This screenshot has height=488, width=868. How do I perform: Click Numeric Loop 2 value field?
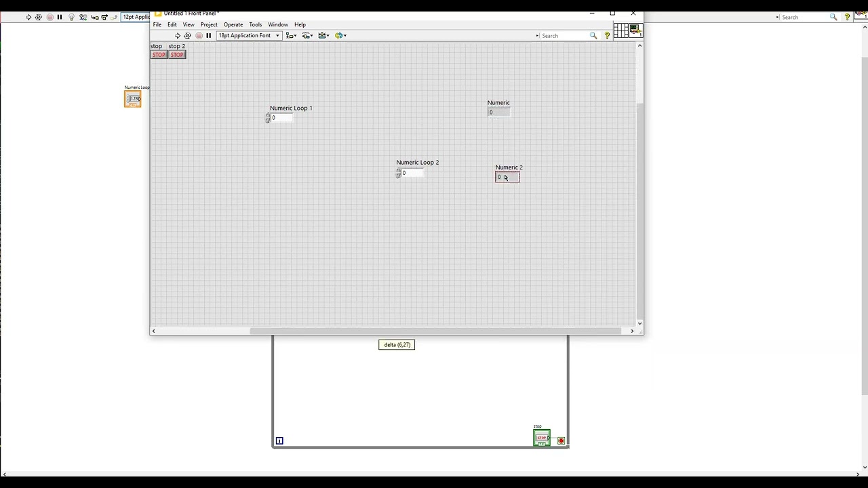(412, 173)
